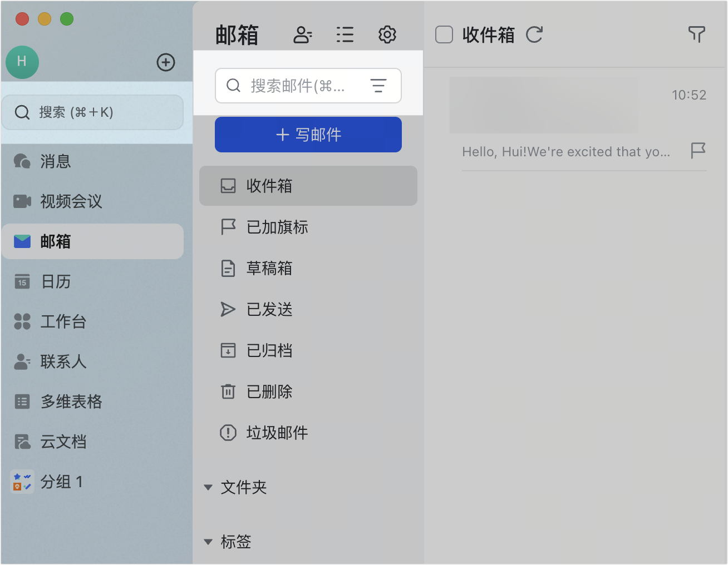The image size is (728, 565).
Task: Click the contacts icon beside 邮箱 title
Action: click(x=303, y=35)
